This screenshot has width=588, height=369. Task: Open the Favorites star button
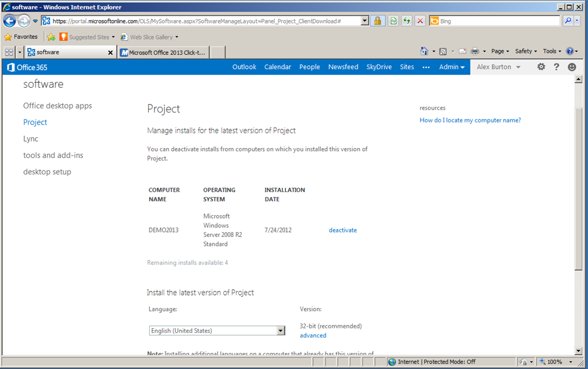(21, 37)
